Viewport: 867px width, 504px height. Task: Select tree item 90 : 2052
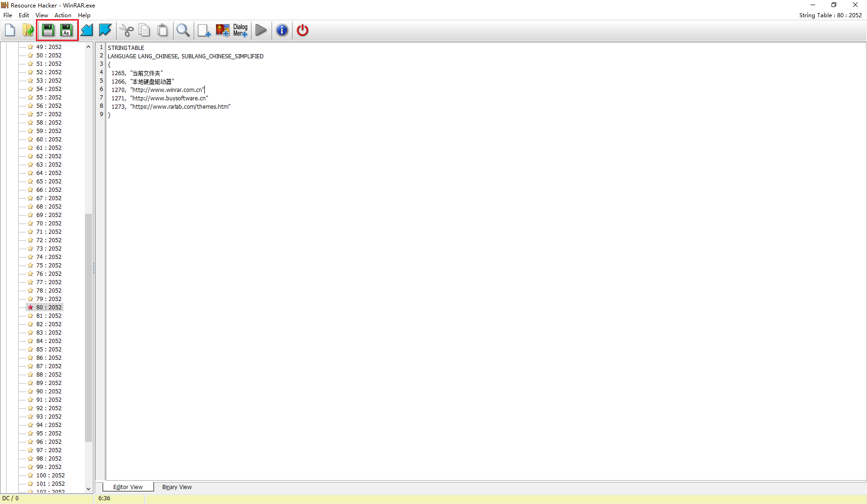coord(49,391)
